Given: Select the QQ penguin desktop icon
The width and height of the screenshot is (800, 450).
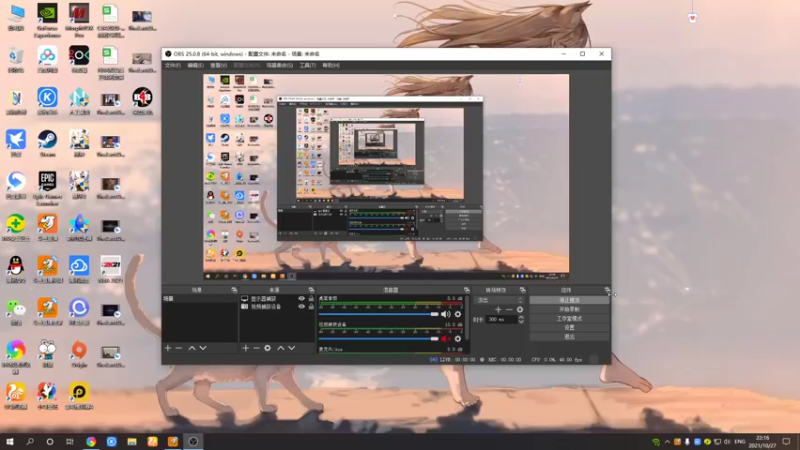Looking at the screenshot, I should (16, 269).
